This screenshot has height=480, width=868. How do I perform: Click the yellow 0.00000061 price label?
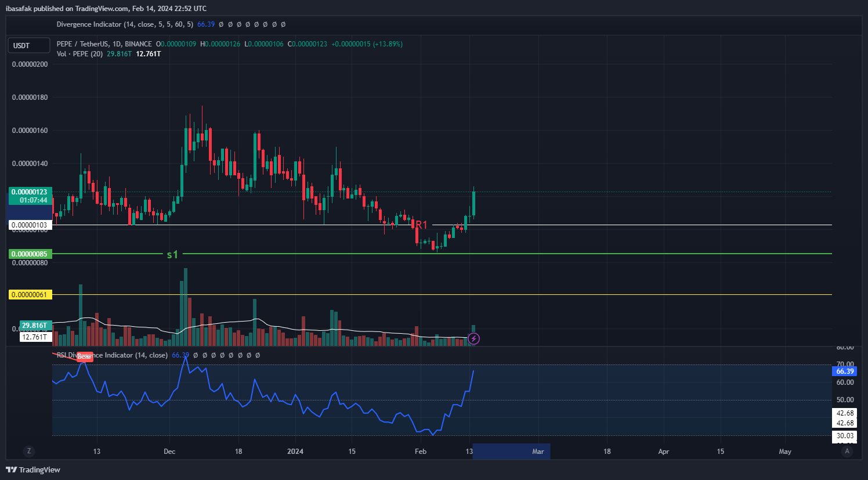point(30,294)
